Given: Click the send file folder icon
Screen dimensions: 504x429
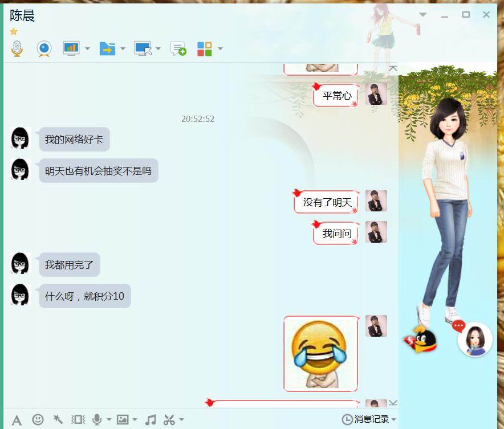Looking at the screenshot, I should point(107,48).
